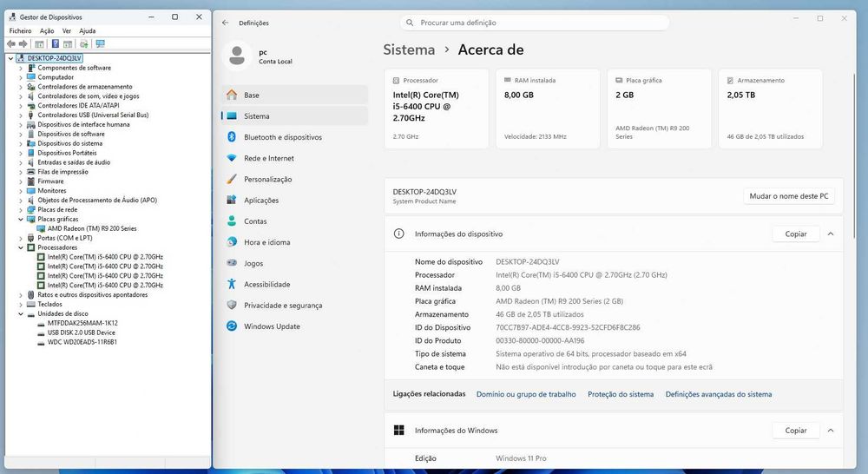Toggle the console tree toolbar icon in Device Manager
The width and height of the screenshot is (868, 474).
39,43
